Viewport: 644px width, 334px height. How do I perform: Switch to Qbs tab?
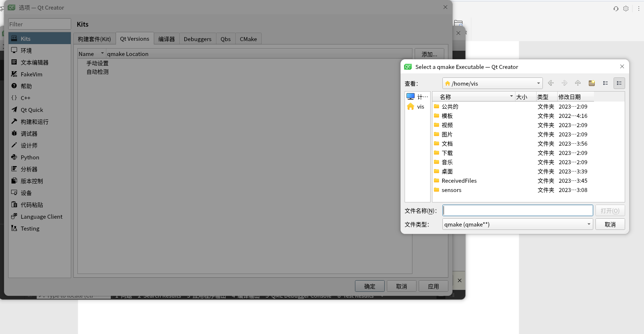[x=226, y=39]
